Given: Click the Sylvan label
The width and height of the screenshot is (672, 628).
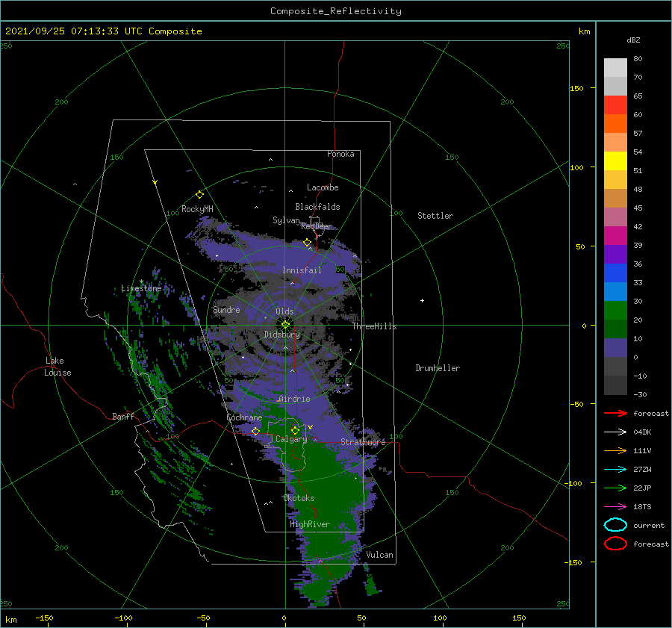Looking at the screenshot, I should point(286,220).
